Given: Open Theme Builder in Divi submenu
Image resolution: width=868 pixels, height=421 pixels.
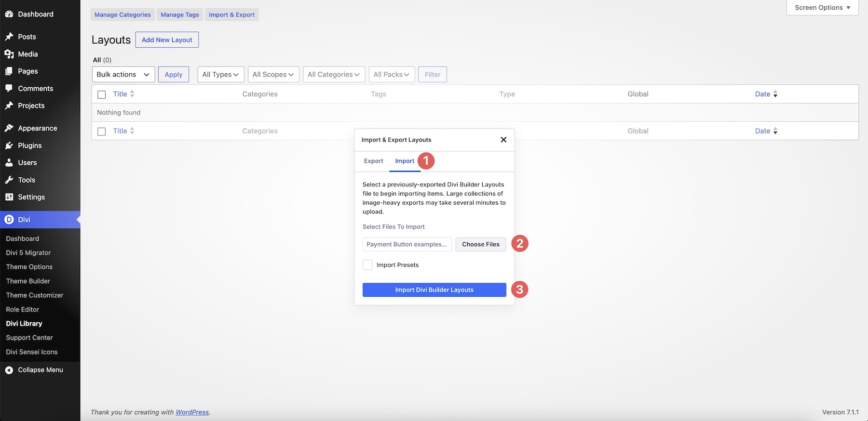Looking at the screenshot, I should 28,281.
